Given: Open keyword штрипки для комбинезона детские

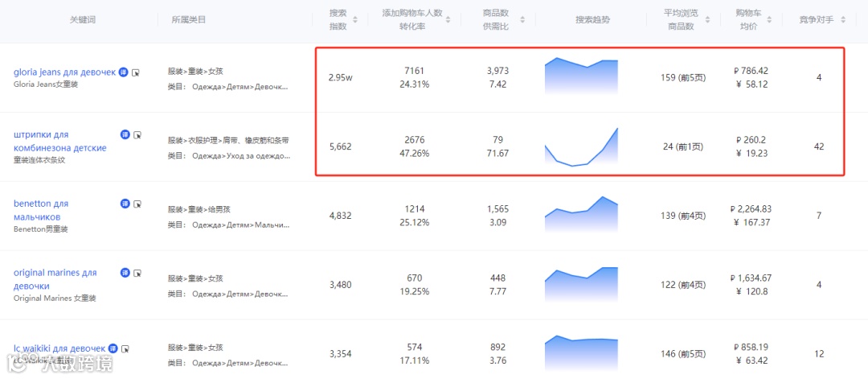Looking at the screenshot, I should coord(59,142).
